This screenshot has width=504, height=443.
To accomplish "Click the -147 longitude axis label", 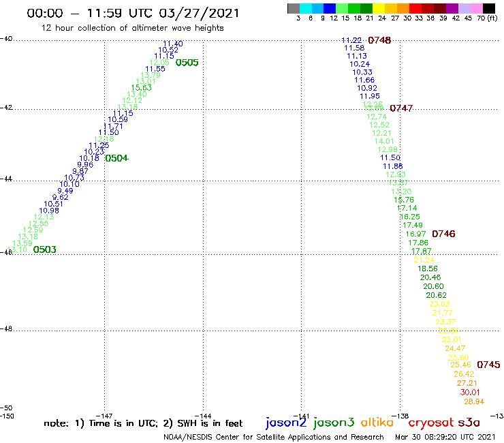I will pyautogui.click(x=104, y=416).
